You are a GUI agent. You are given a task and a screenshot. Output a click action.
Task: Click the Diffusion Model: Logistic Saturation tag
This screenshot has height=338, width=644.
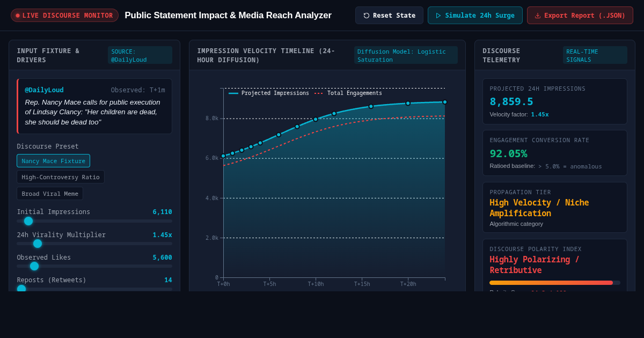coord(406,55)
